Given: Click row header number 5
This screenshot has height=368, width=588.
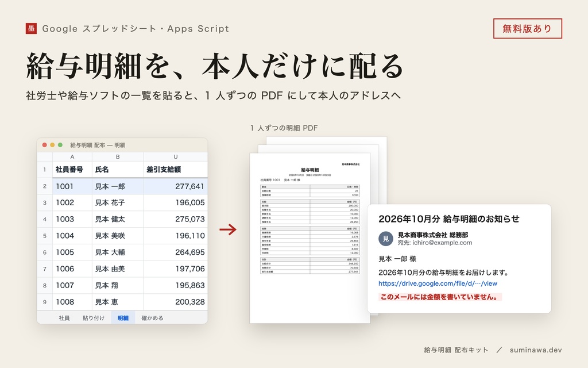Looking at the screenshot, I should coord(45,236).
